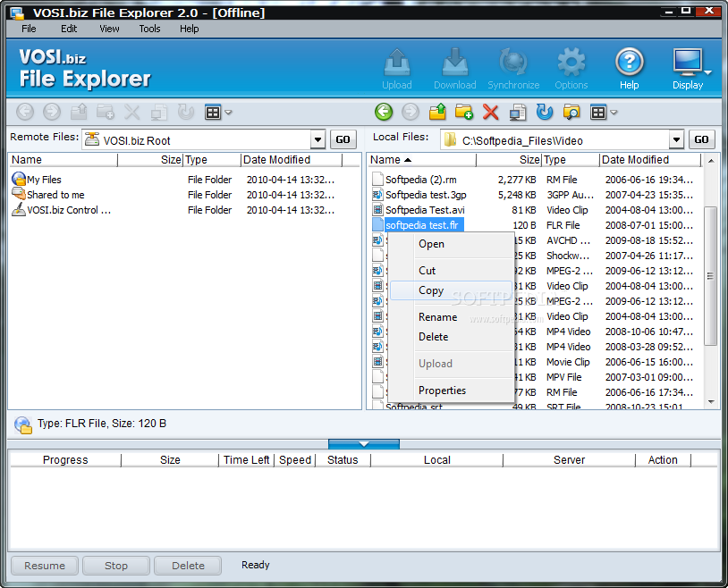The height and width of the screenshot is (588, 728).
Task: Click the red X delete local icon
Action: pyautogui.click(x=490, y=112)
